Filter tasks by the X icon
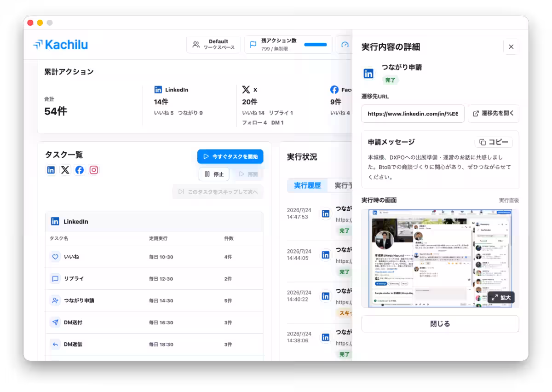The image size is (552, 392). 65,170
